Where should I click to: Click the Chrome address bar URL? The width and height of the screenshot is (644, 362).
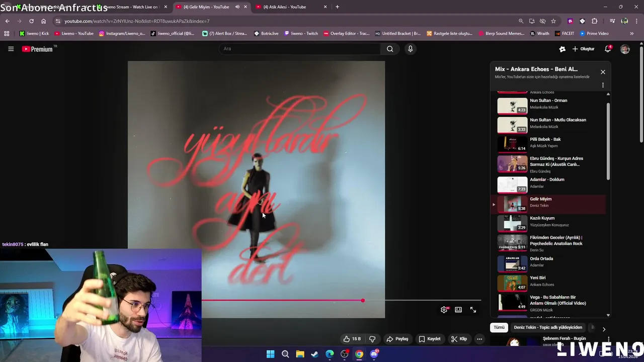137,21
